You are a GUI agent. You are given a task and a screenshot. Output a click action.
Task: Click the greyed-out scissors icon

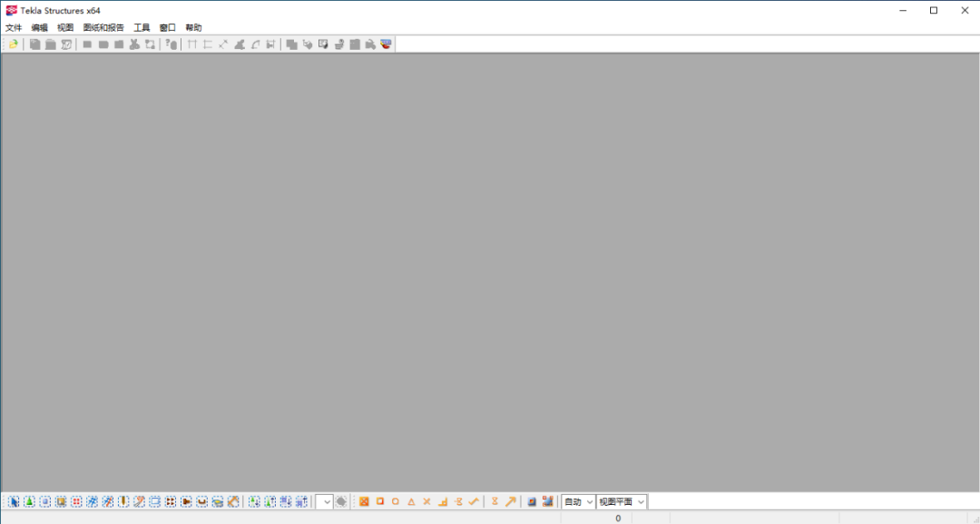134,44
